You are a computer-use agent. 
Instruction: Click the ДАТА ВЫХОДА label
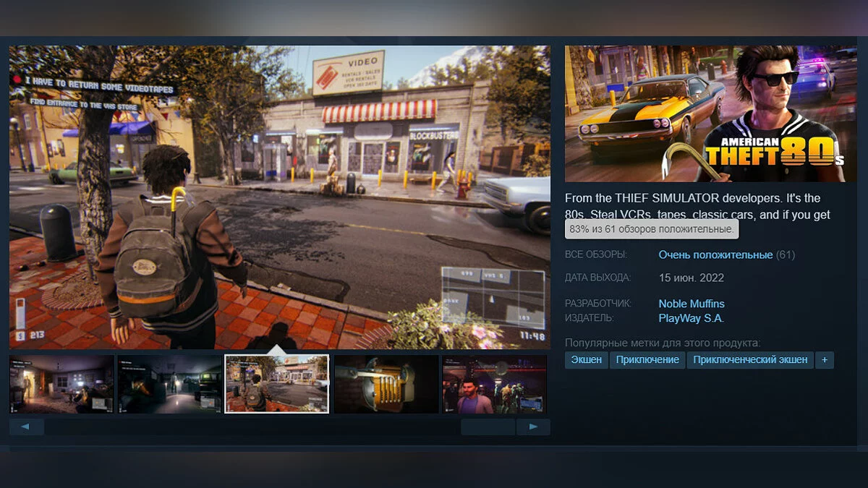click(598, 278)
